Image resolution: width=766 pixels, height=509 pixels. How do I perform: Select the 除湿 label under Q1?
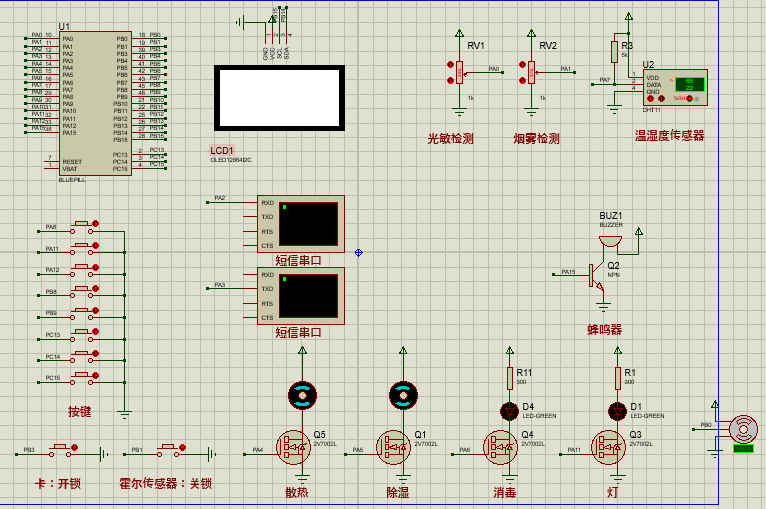tap(398, 492)
